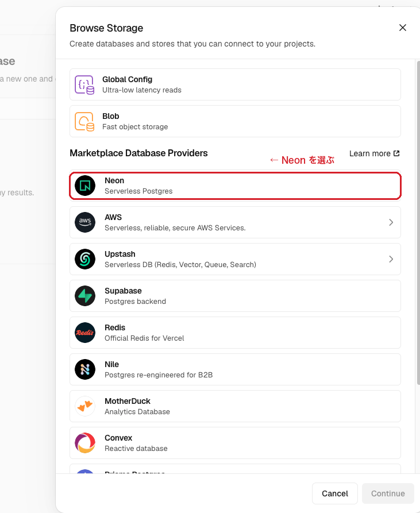Pick the Neon title text
420x513 pixels.
[114, 180]
